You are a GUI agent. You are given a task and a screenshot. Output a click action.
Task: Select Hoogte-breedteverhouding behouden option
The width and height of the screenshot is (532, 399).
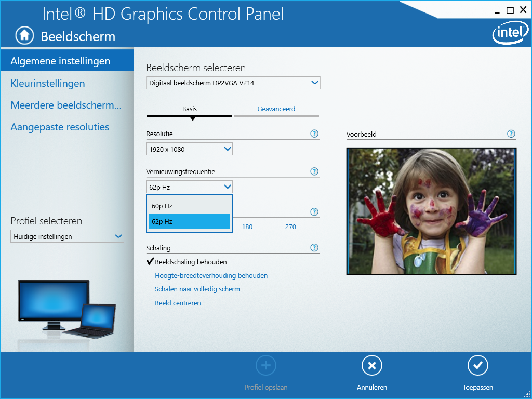tap(211, 275)
